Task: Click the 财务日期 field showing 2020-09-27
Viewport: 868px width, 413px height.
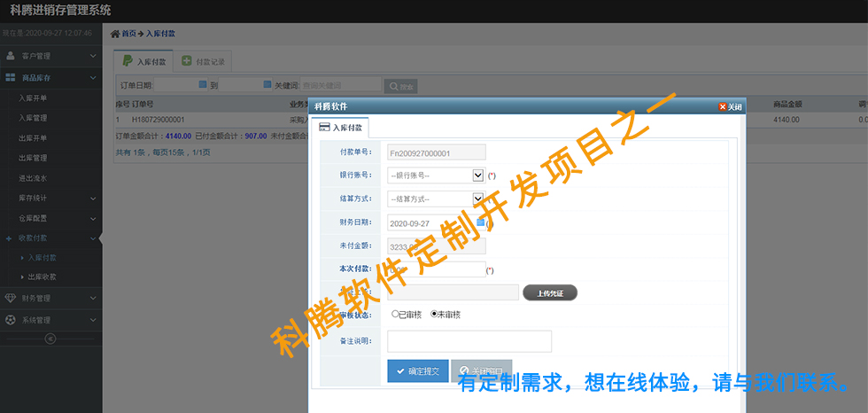Action: (x=436, y=222)
